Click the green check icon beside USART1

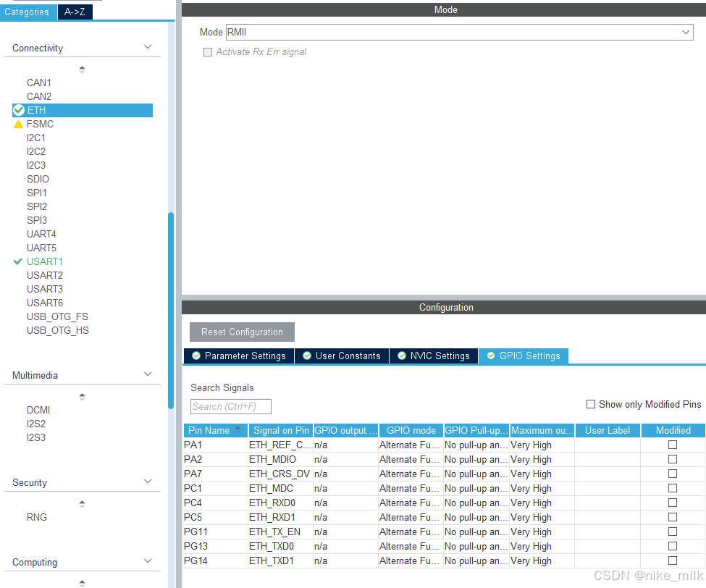[x=18, y=261]
